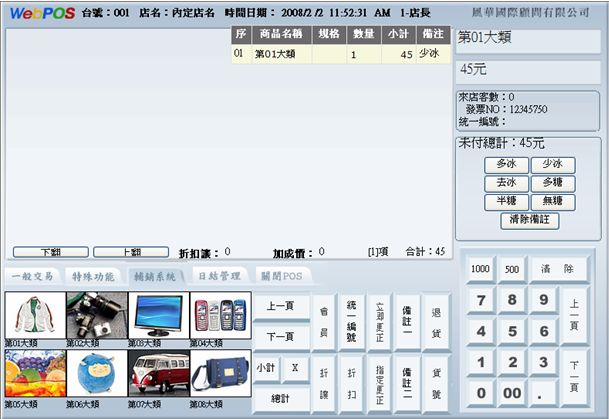Click the 立即更正 function key
This screenshot has width=609, height=419.
[379, 322]
